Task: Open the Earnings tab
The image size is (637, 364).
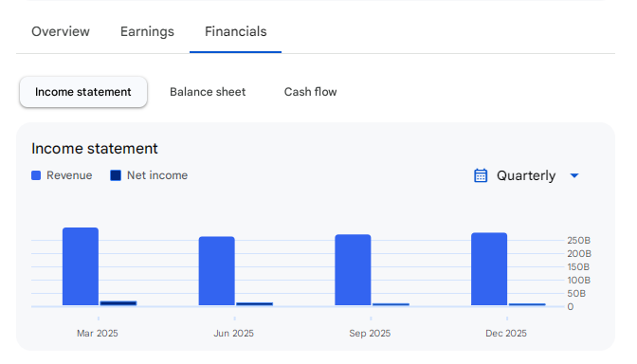Action: pyautogui.click(x=147, y=31)
